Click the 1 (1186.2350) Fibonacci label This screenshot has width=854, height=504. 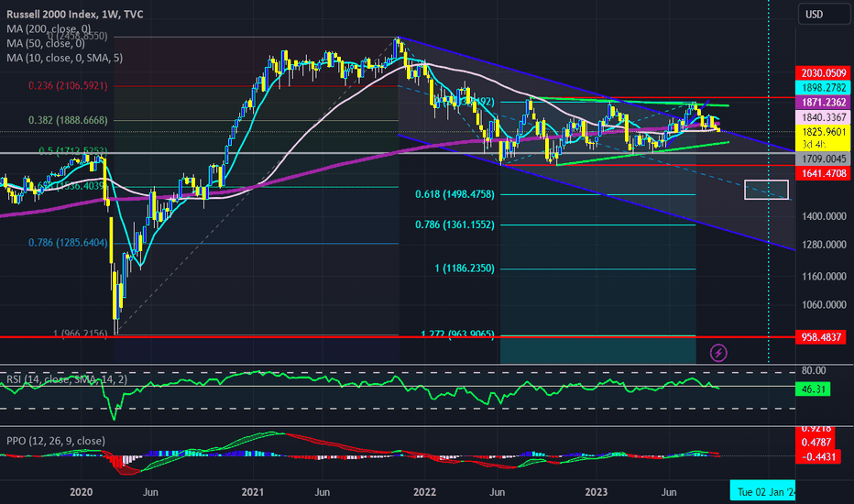(465, 268)
